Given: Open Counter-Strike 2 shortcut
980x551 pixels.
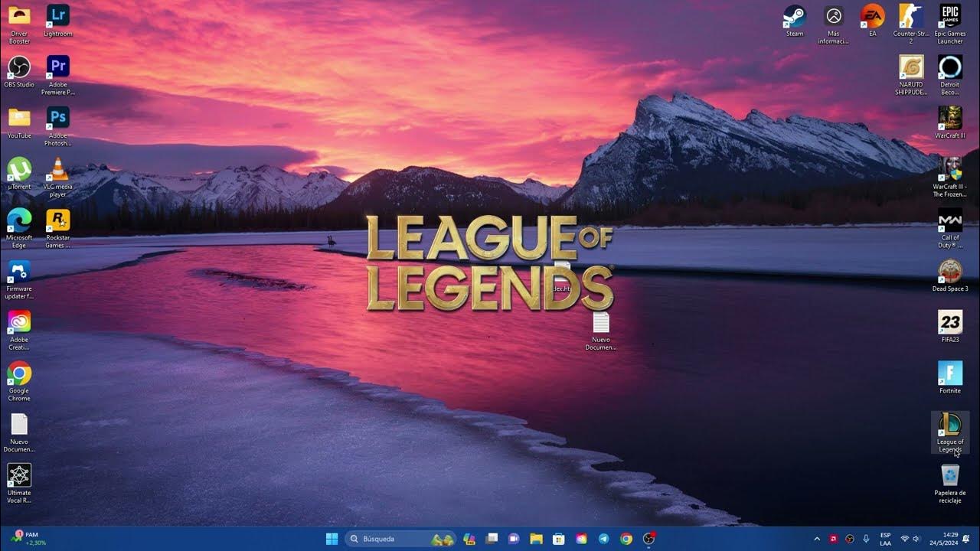Looking at the screenshot, I should click(x=911, y=24).
